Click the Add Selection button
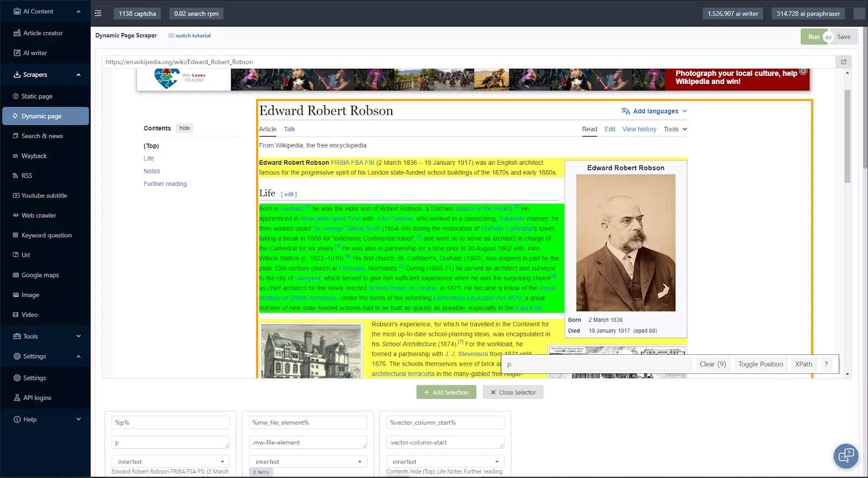This screenshot has height=478, width=868. click(x=446, y=392)
